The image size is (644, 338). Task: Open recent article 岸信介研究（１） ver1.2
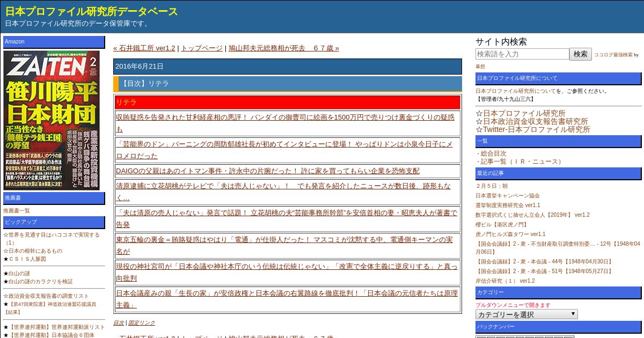click(x=505, y=281)
